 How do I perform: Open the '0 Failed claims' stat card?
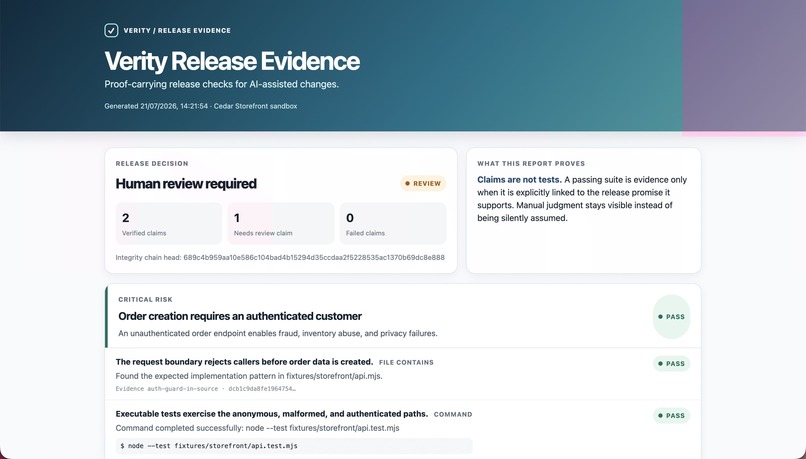(x=393, y=223)
